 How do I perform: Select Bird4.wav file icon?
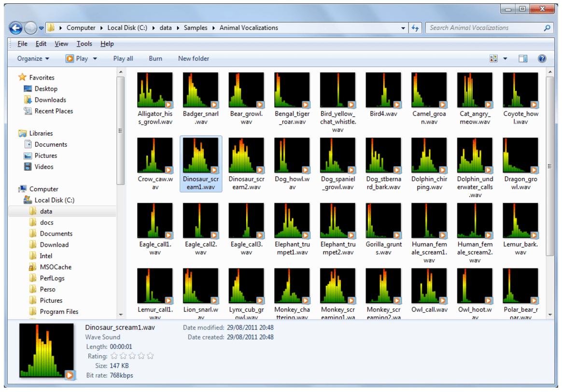click(383, 90)
